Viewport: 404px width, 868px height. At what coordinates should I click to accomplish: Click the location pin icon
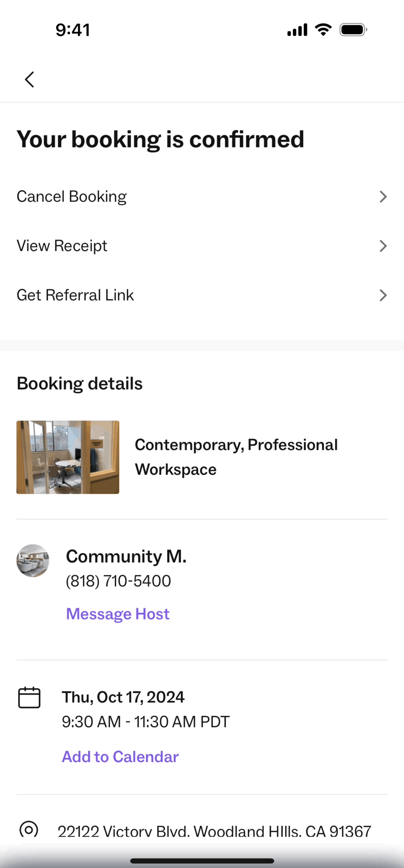coord(29,830)
